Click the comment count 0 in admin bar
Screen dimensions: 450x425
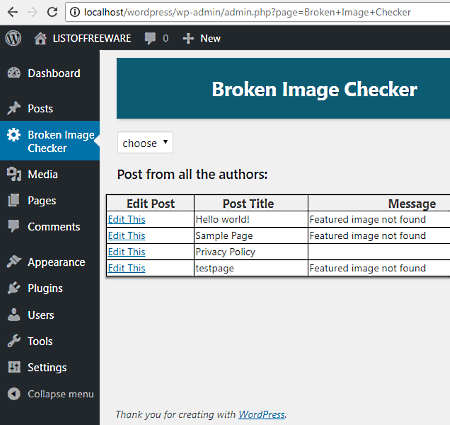(x=165, y=38)
